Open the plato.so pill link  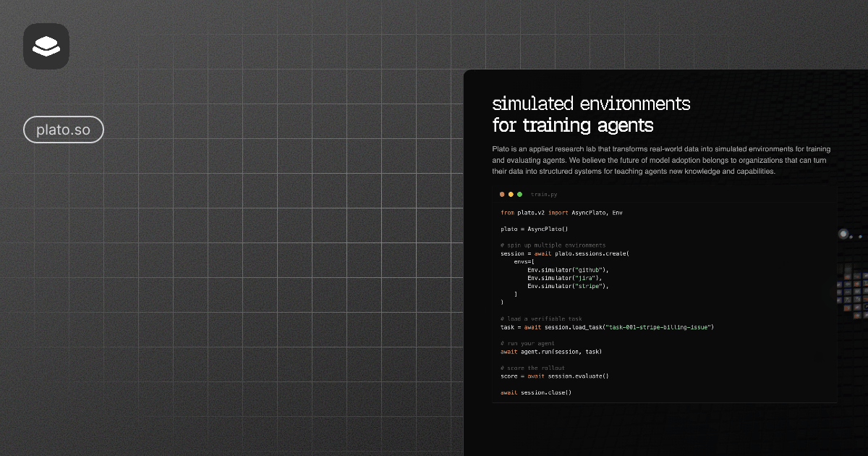(64, 130)
